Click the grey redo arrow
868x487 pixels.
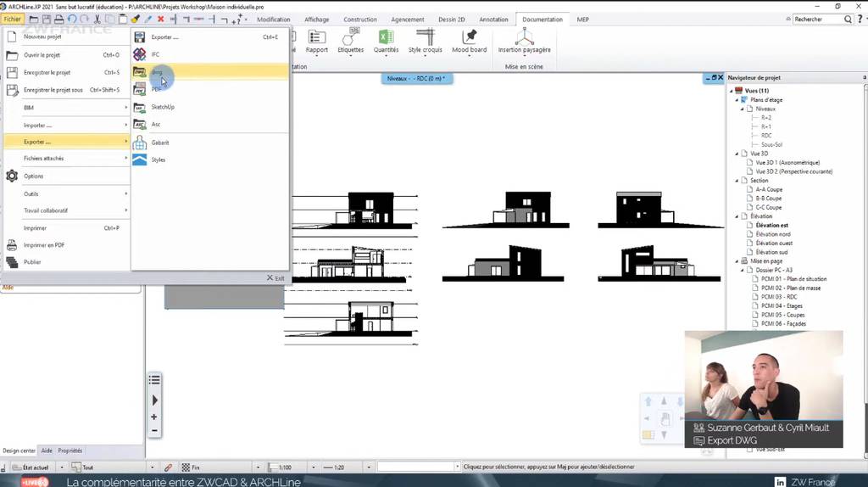[x=84, y=20]
